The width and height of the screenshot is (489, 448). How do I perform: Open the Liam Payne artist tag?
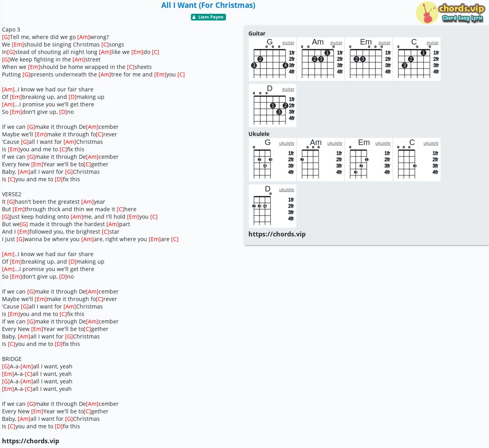click(x=208, y=17)
